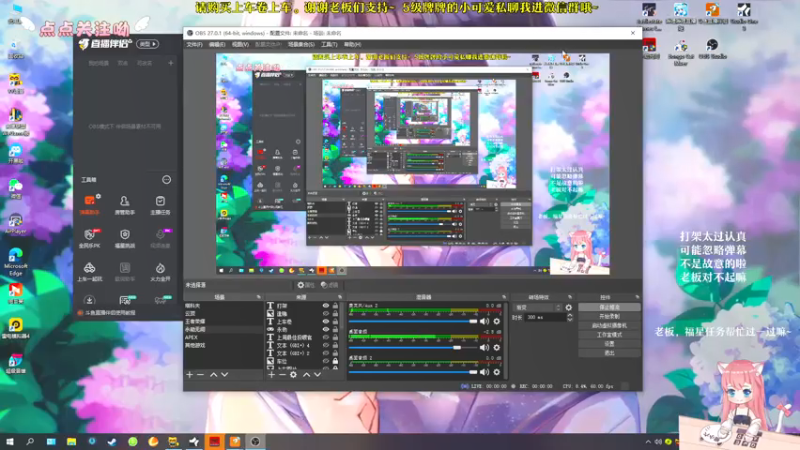Viewport: 800px width, 450px height.
Task: Open the 全民乐PK tool in the companion panel
Action: coord(90,238)
